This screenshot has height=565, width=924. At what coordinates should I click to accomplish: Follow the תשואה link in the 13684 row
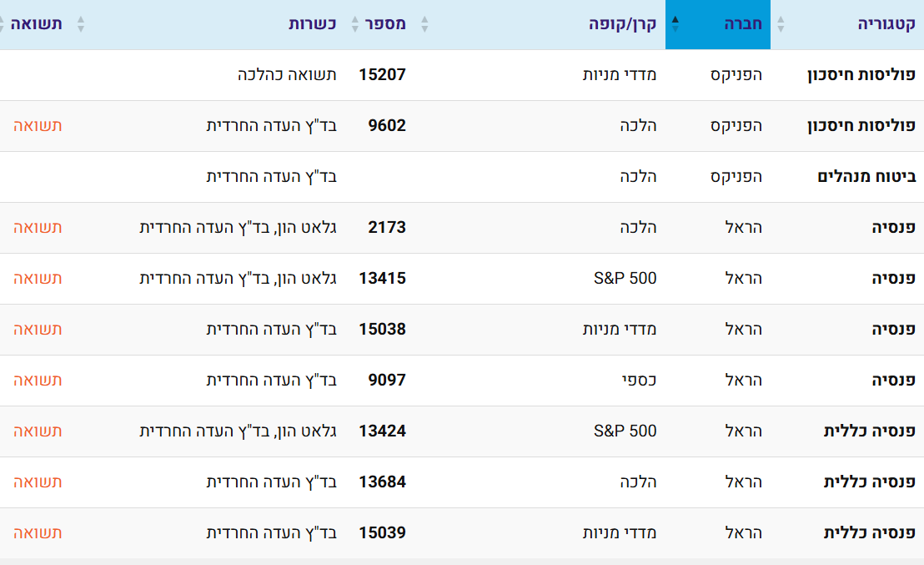38,482
